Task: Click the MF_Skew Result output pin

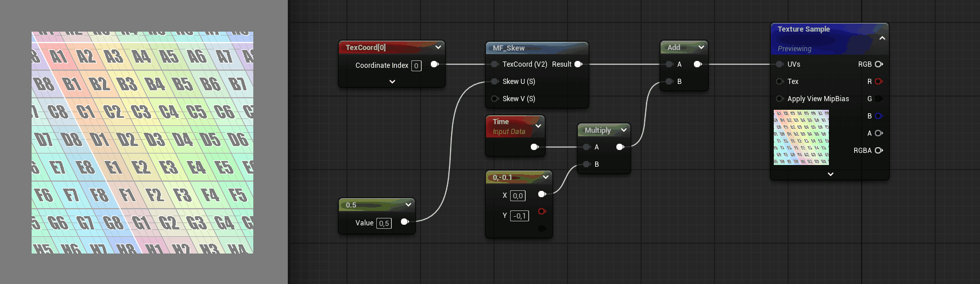Action: click(x=578, y=64)
